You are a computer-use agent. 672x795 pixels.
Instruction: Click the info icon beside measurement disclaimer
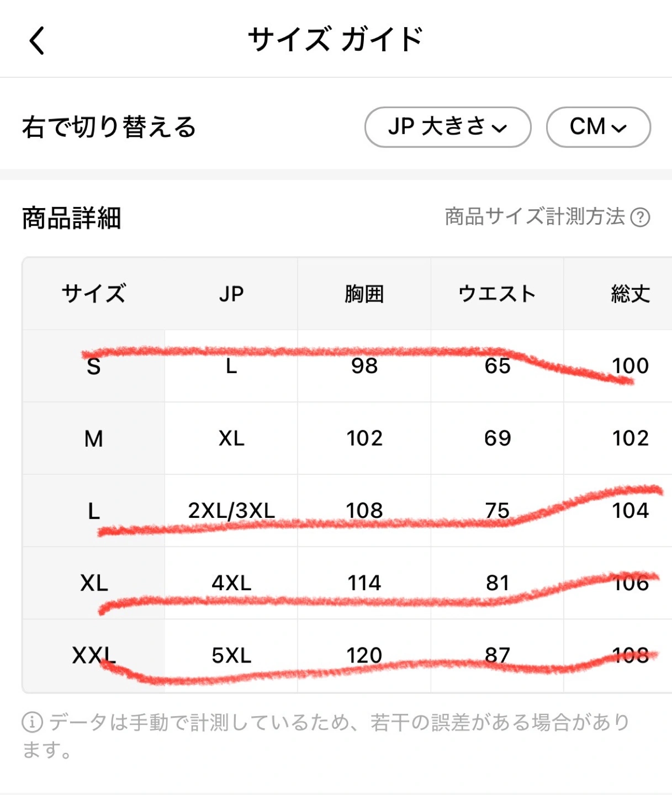click(x=32, y=722)
